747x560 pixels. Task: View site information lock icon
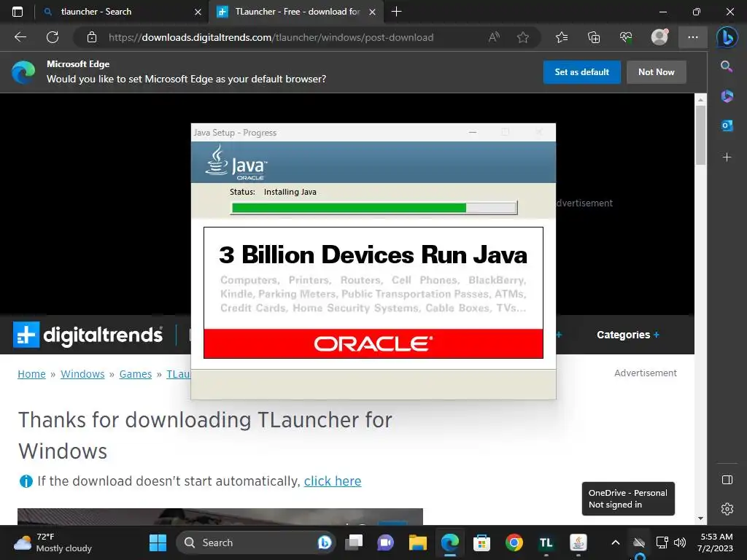92,37
